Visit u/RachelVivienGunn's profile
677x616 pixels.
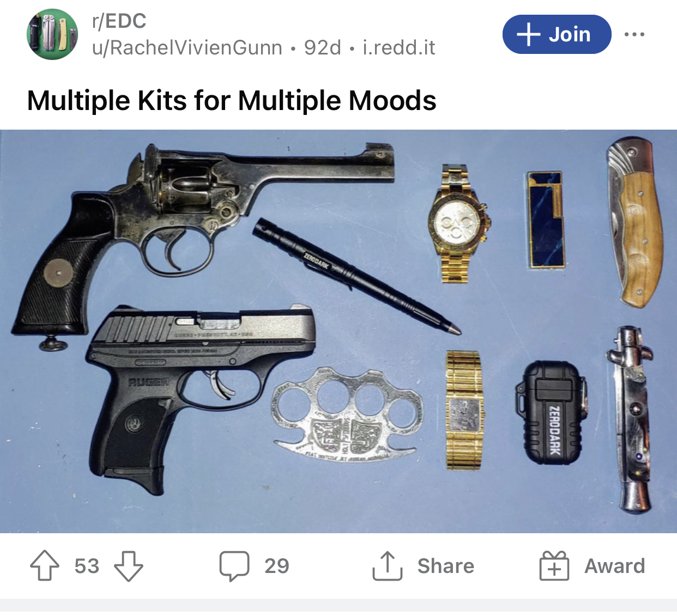click(187, 48)
